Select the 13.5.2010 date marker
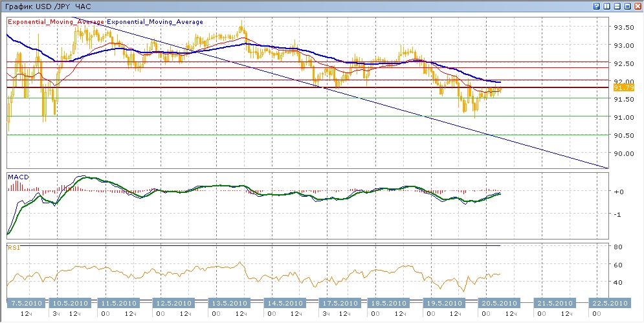The width and height of the screenshot is (644, 323). click(230, 303)
